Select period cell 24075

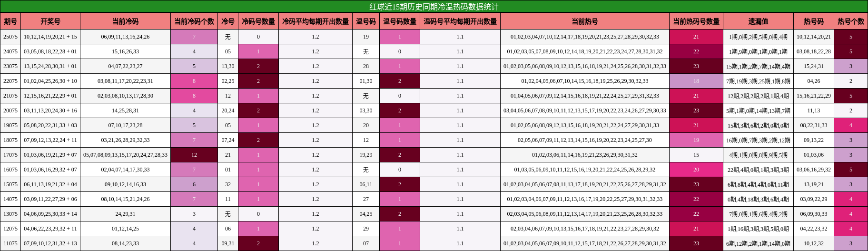[10, 51]
